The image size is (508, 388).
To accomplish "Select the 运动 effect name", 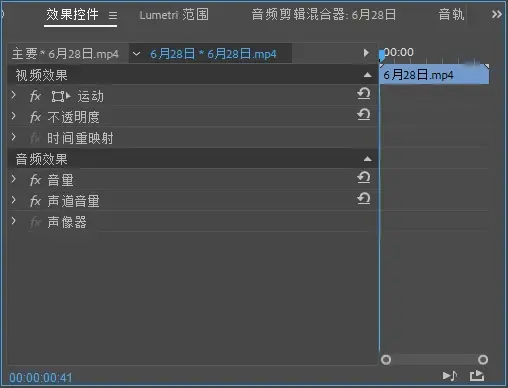I will coord(91,96).
